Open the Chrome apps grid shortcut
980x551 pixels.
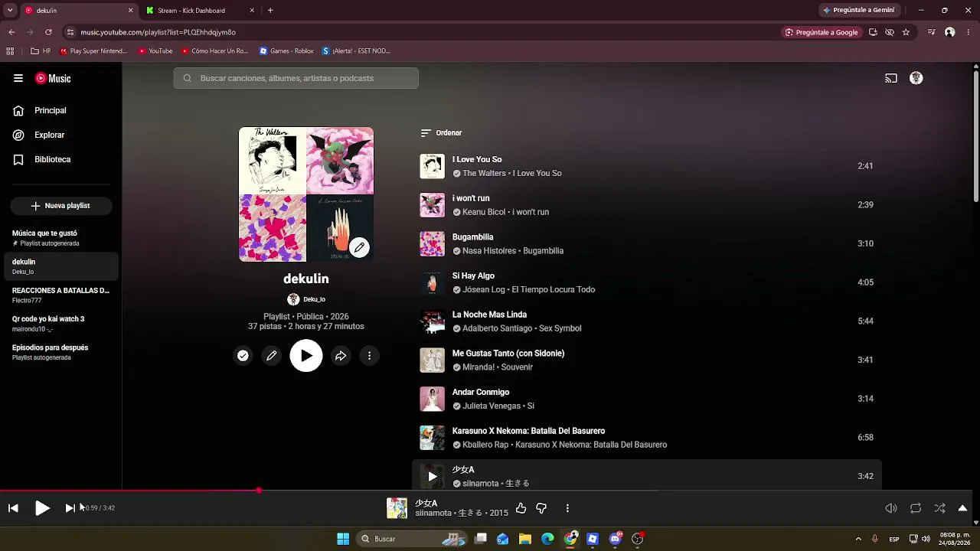pyautogui.click(x=10, y=51)
